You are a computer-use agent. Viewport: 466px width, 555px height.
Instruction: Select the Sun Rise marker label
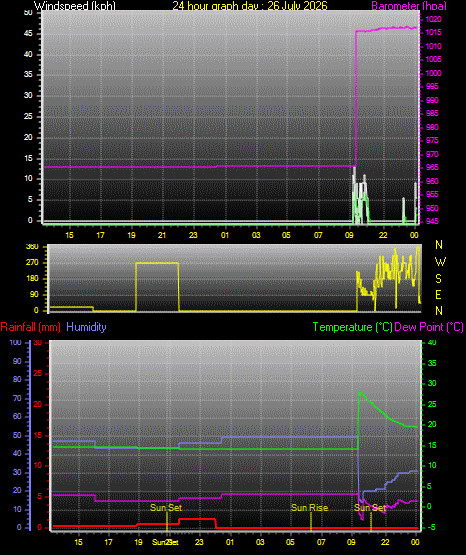310,508
